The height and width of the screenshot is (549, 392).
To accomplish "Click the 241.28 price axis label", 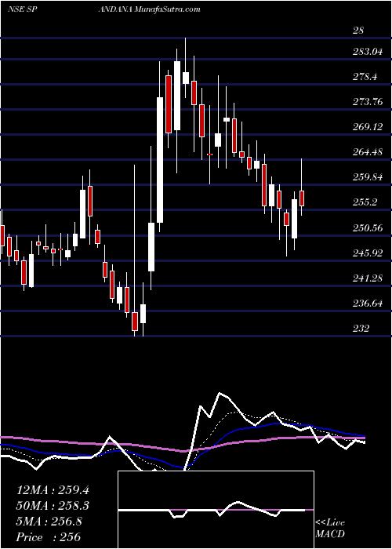I will tap(368, 278).
